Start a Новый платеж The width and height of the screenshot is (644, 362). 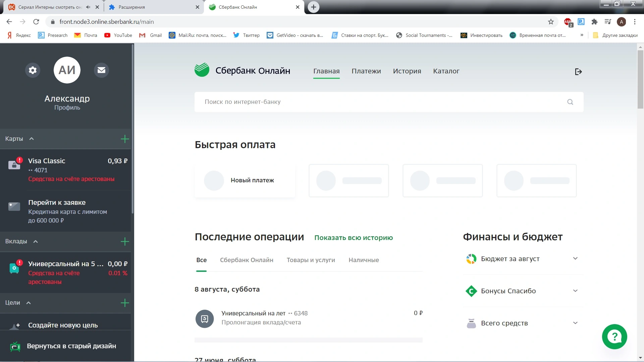(x=245, y=180)
